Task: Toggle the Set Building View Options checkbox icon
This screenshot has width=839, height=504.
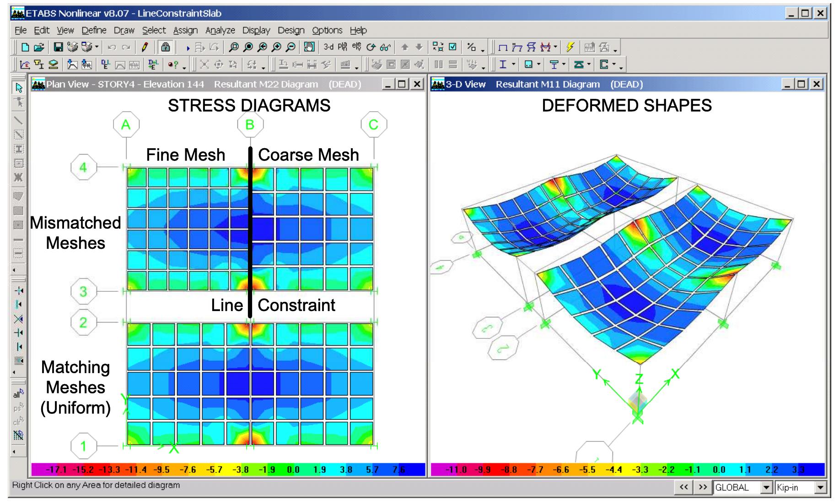Action: point(452,47)
